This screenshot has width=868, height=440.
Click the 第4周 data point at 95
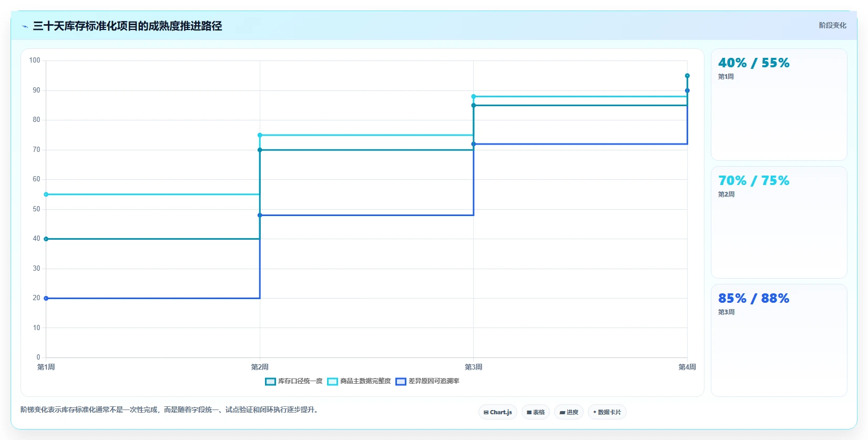click(x=687, y=76)
